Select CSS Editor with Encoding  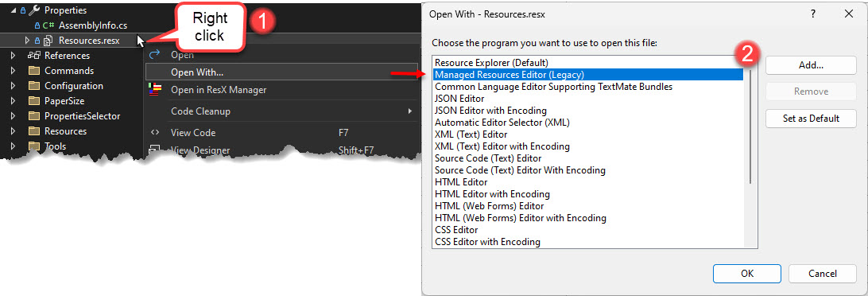[588, 242]
